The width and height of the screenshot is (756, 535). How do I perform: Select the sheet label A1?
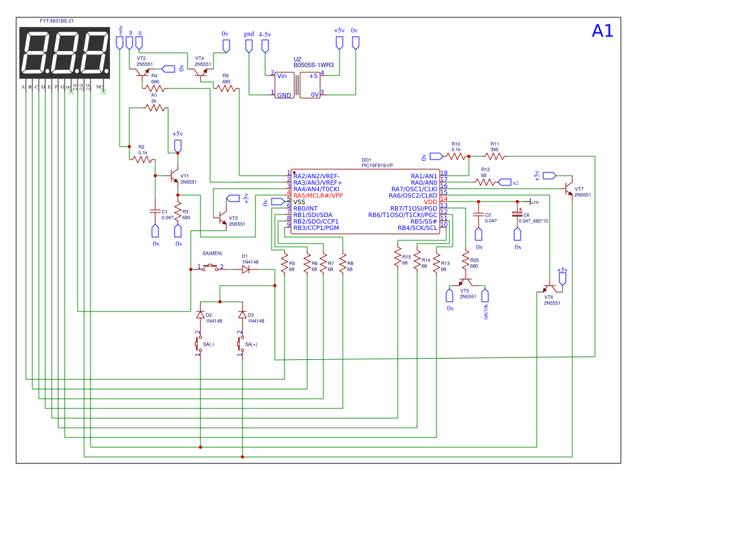point(602,31)
